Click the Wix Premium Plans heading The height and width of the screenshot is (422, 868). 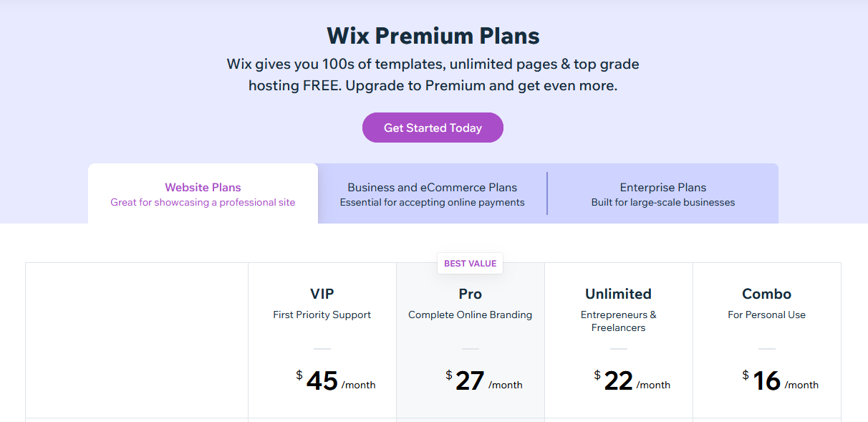[433, 36]
